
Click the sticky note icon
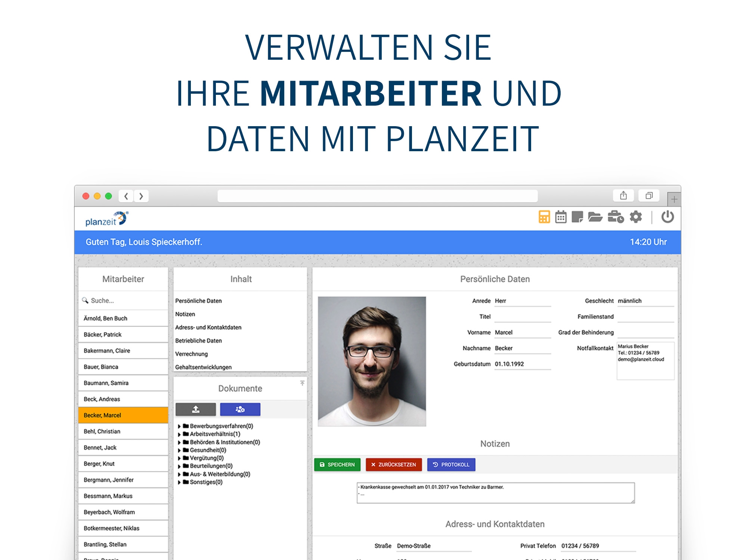point(577,217)
